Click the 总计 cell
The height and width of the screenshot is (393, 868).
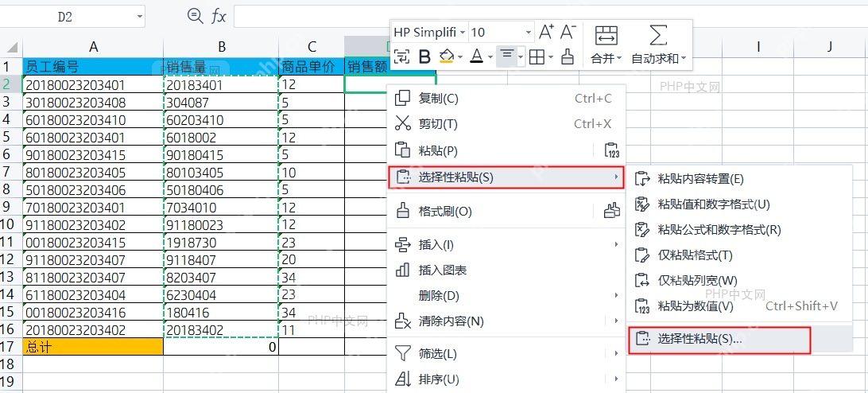(93, 348)
